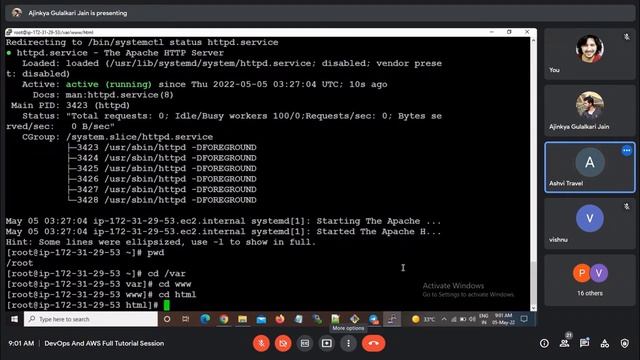Click the green active (running) status text
Viewport: 640px width, 360px height.
tap(109, 84)
